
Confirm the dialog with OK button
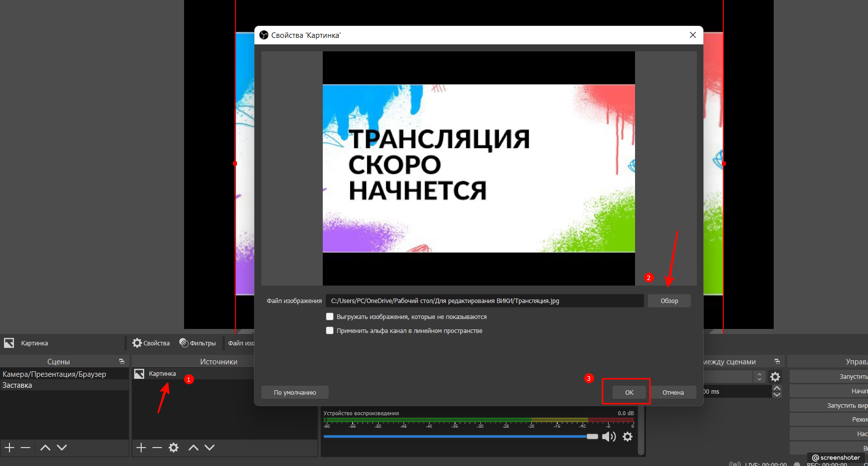[x=629, y=393]
